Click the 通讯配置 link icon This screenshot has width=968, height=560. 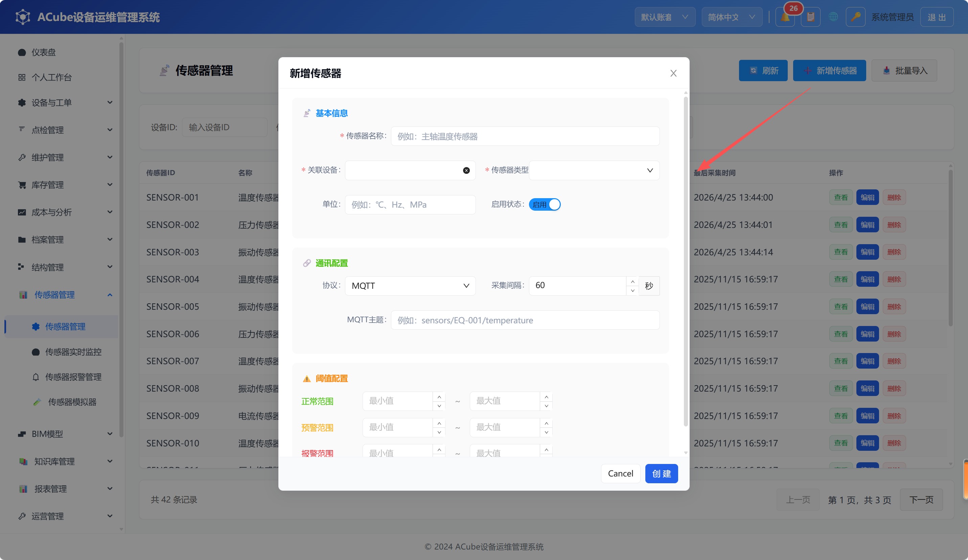point(306,263)
